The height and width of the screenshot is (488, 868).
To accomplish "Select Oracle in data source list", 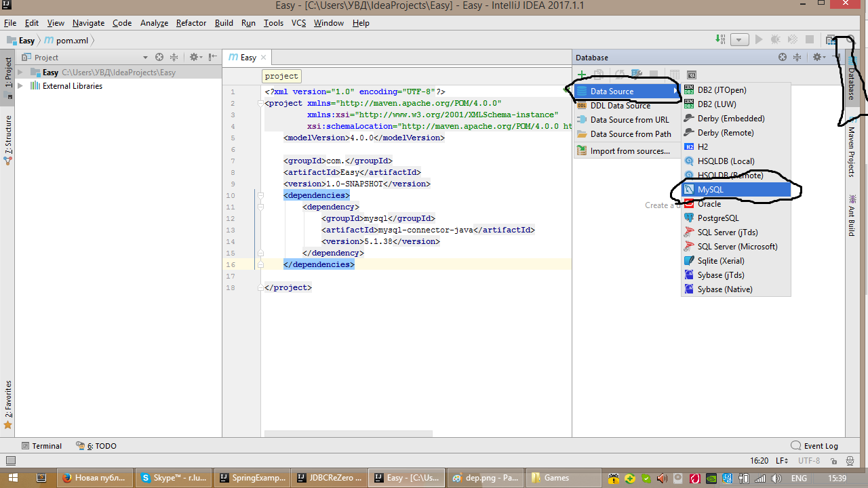I will pos(736,204).
